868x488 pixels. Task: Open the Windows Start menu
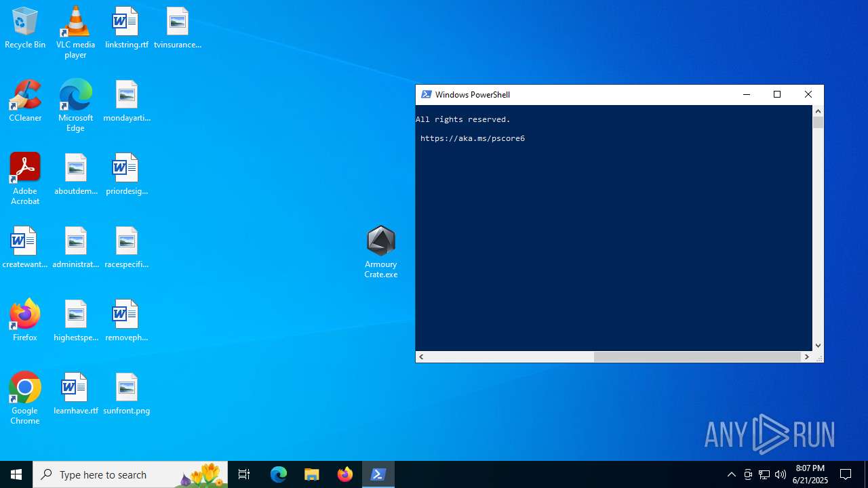click(x=16, y=474)
